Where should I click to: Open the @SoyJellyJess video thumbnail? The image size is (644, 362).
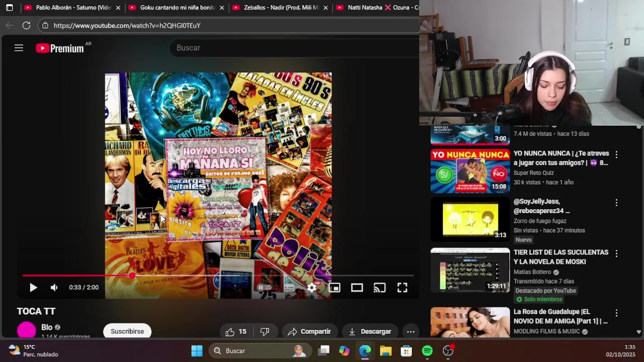point(470,220)
